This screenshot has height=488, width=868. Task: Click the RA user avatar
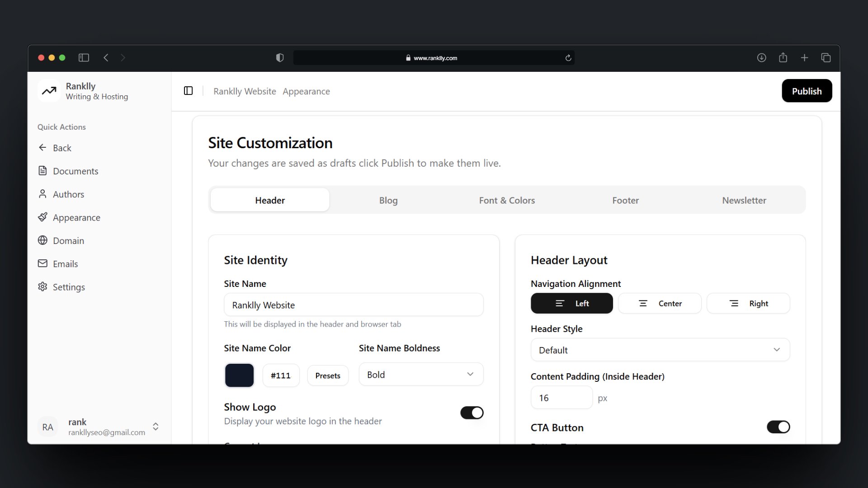pyautogui.click(x=48, y=427)
